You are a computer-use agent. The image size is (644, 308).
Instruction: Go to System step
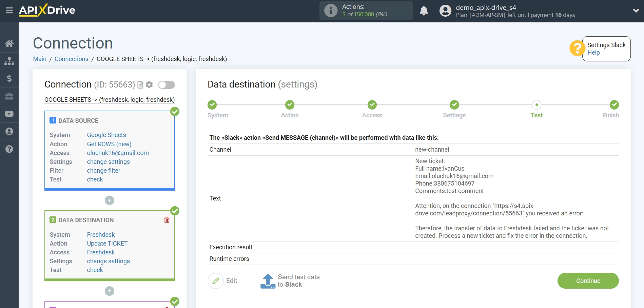tap(212, 105)
